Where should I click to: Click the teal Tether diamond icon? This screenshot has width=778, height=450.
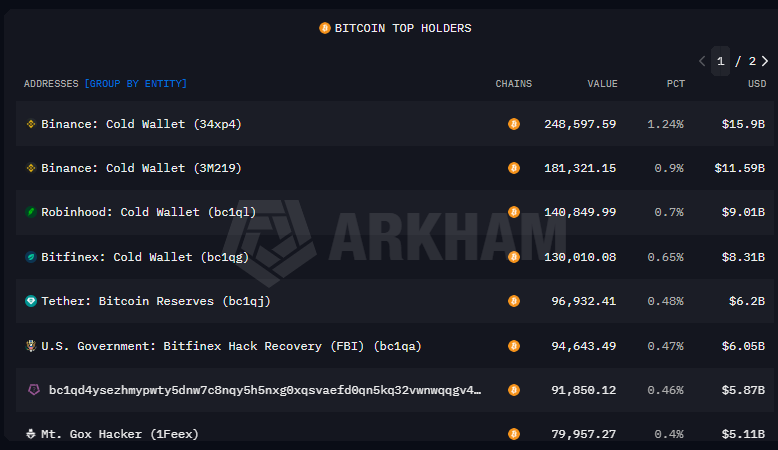pos(31,301)
